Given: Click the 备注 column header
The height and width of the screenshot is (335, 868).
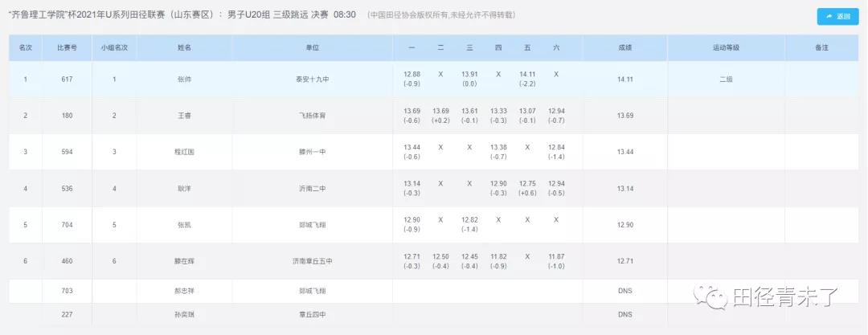Looking at the screenshot, I should [821, 48].
